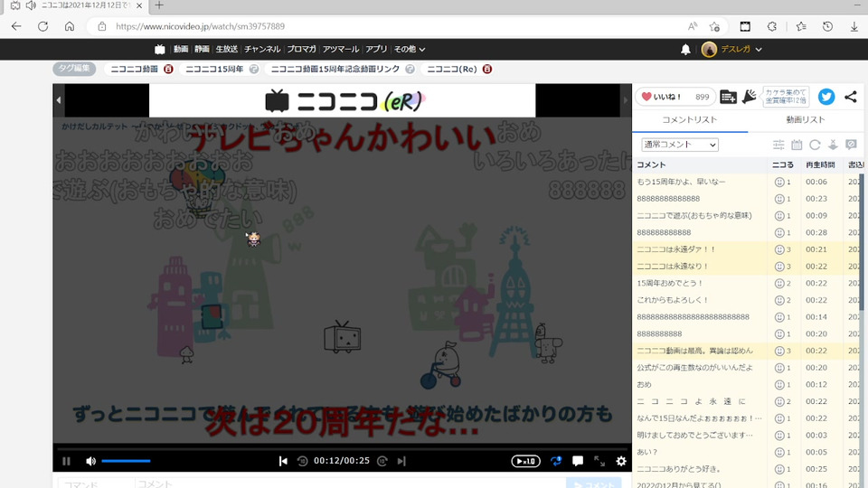Adjust the volume slider
This screenshot has height=488, width=868.
[x=127, y=461]
